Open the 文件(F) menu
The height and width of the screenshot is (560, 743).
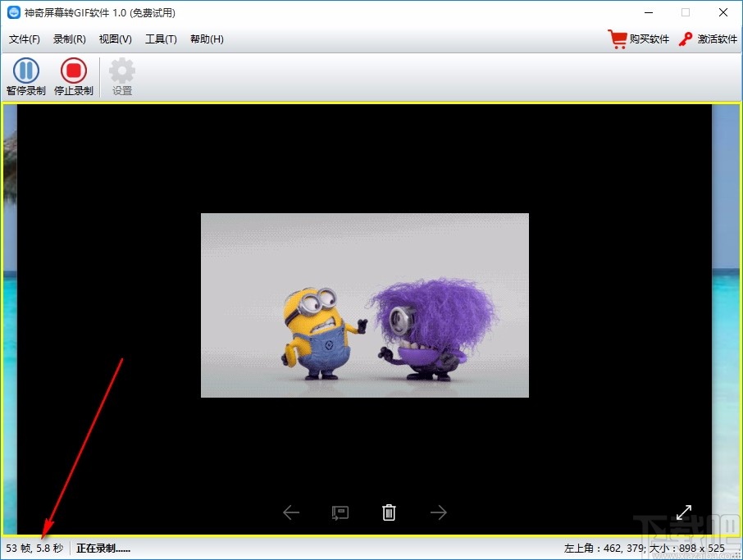pos(24,39)
